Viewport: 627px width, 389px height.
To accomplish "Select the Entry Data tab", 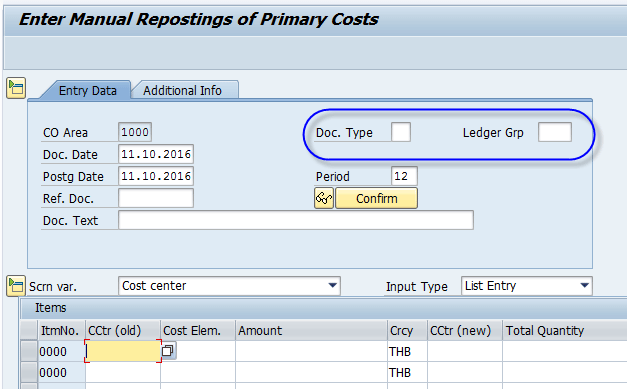I will (88, 90).
